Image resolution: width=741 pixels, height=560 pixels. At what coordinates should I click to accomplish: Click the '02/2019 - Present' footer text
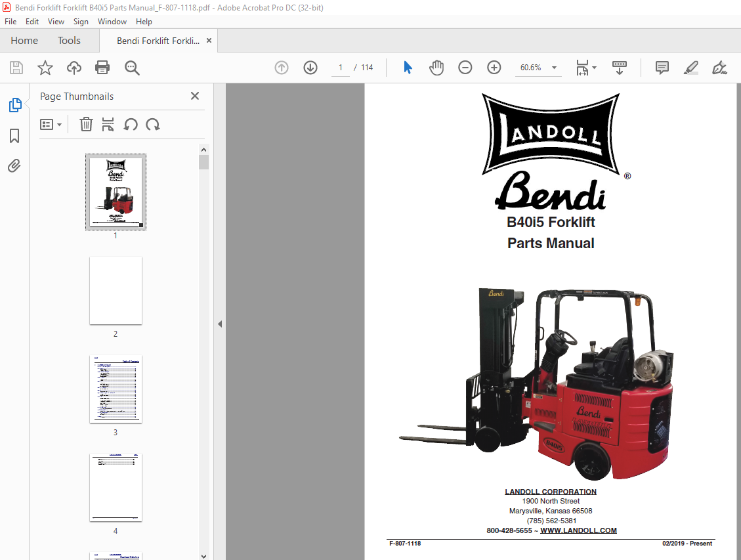687,544
